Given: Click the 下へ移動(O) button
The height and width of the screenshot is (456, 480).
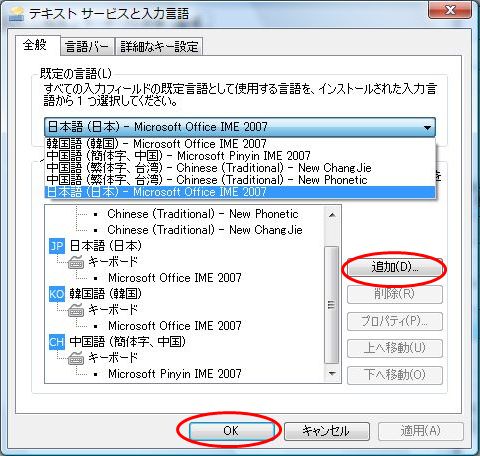Looking at the screenshot, I should click(395, 375).
